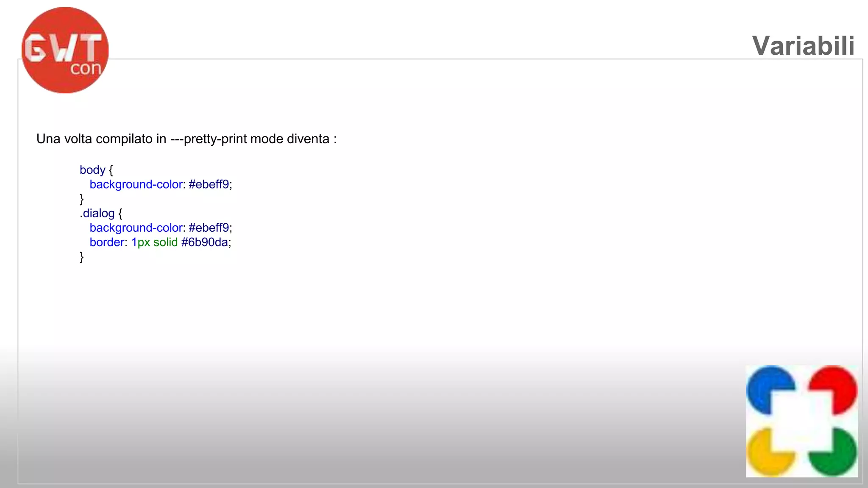The width and height of the screenshot is (868, 488).
Task: Click the second background-color property line
Action: tap(161, 228)
